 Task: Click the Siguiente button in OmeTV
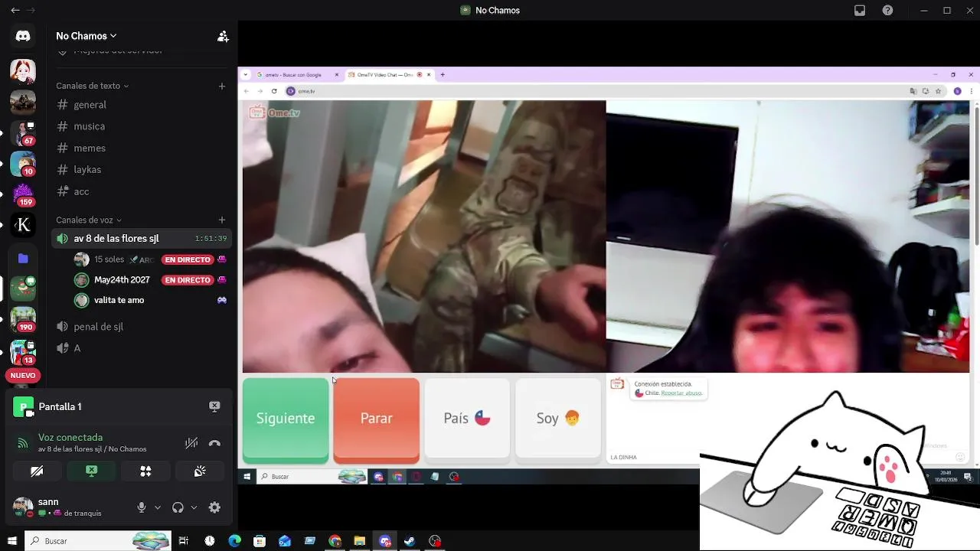point(286,419)
